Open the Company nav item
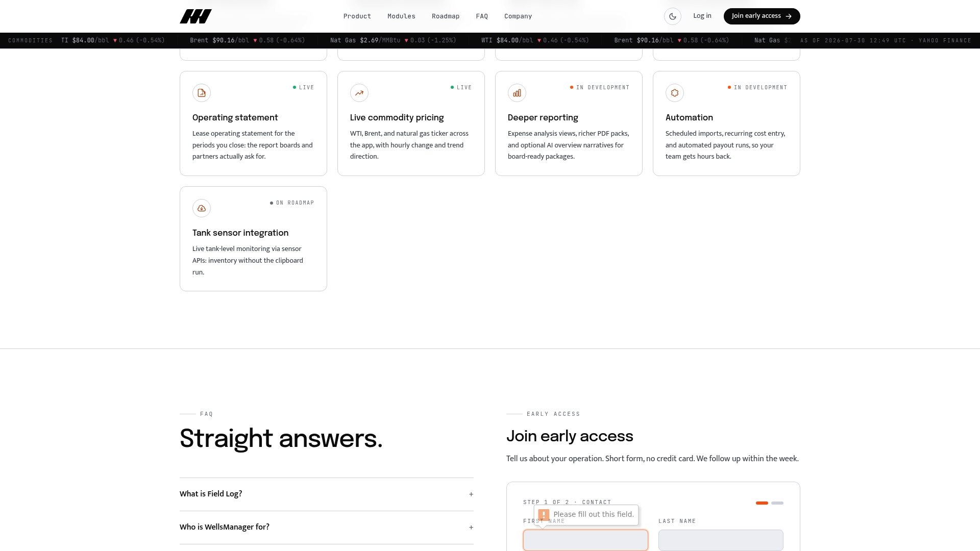This screenshot has height=551, width=980. tap(518, 16)
